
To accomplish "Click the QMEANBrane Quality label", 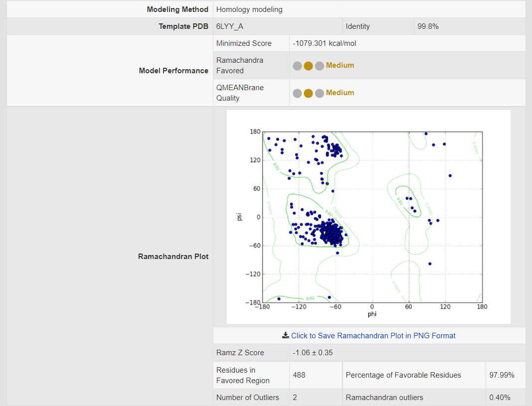I will [x=240, y=93].
